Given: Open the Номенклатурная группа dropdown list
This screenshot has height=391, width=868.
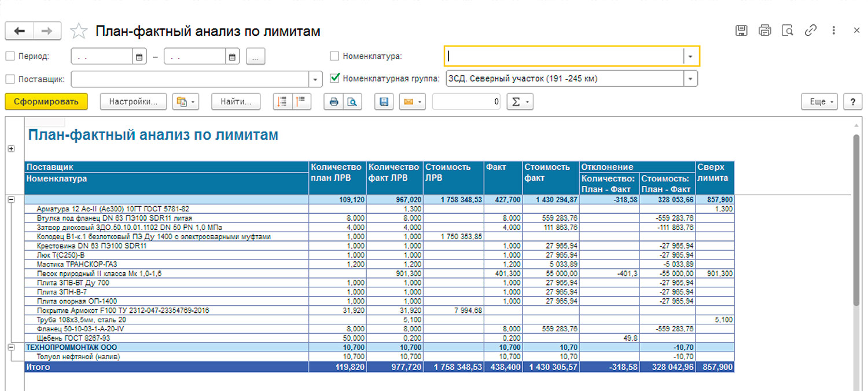Looking at the screenshot, I should (x=690, y=79).
